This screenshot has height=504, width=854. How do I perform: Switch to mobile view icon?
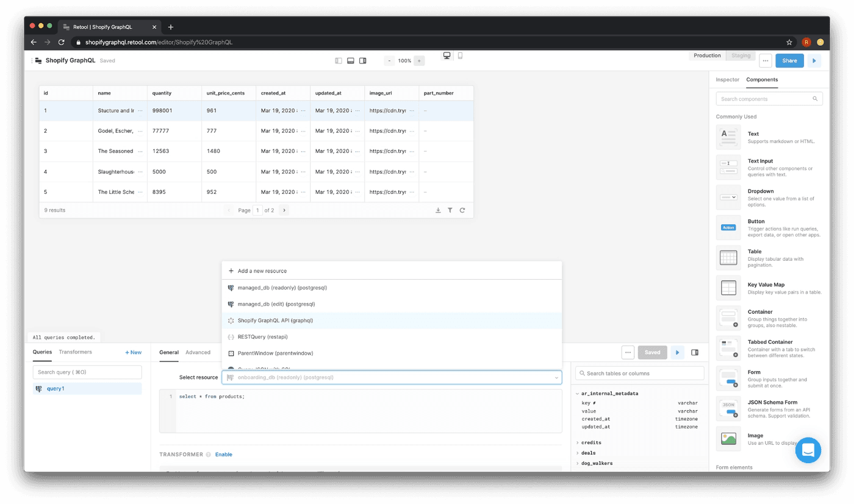tap(460, 55)
